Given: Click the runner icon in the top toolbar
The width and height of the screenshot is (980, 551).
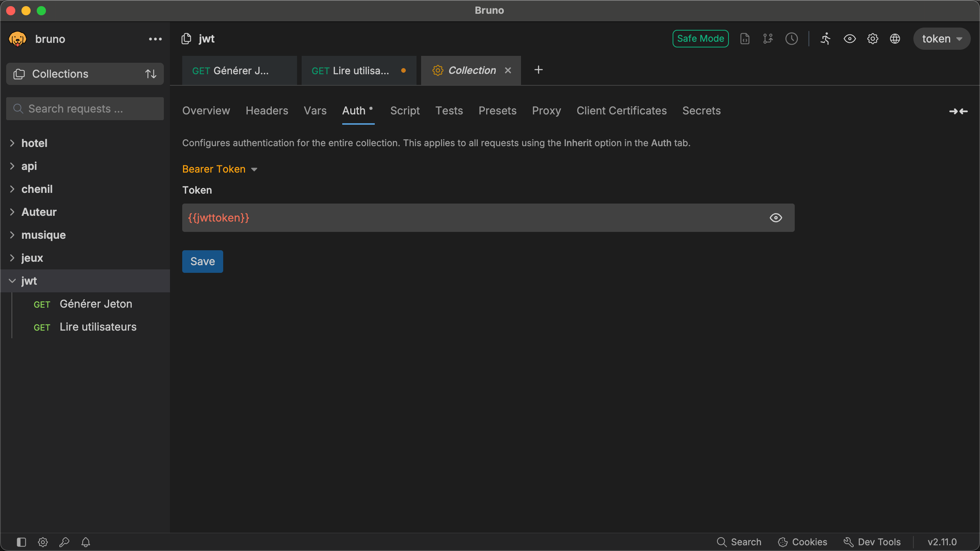Looking at the screenshot, I should tap(825, 39).
